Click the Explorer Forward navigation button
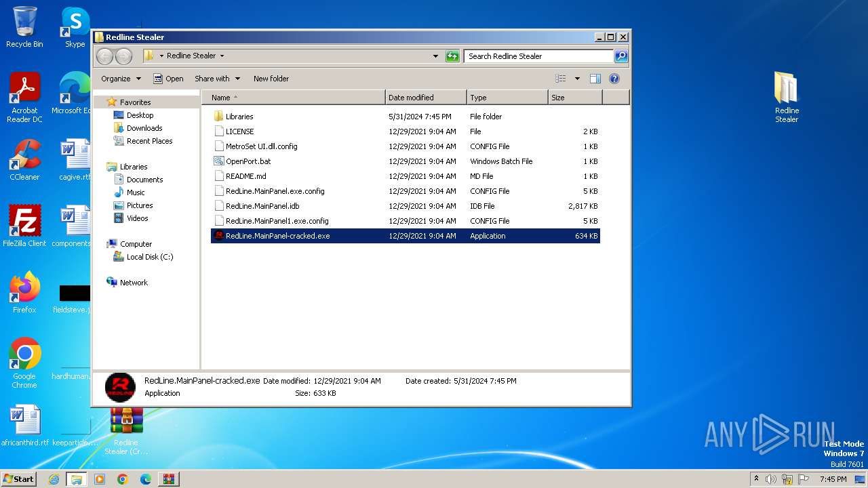This screenshot has width=868, height=488. click(x=123, y=56)
